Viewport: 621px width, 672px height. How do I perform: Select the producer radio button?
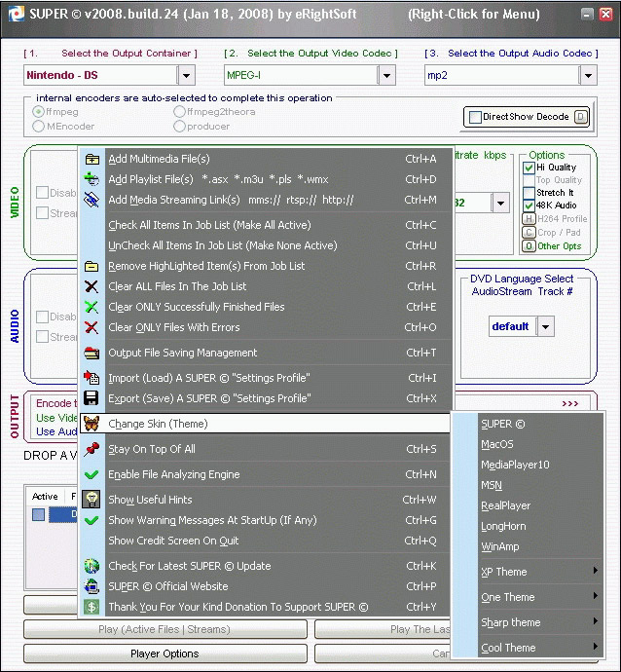179,126
